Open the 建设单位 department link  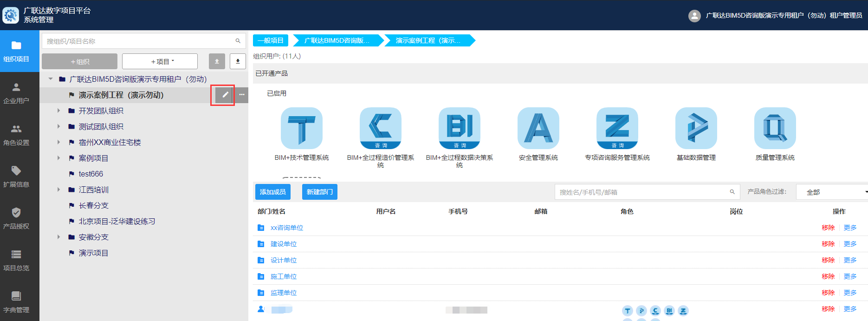[x=284, y=244]
